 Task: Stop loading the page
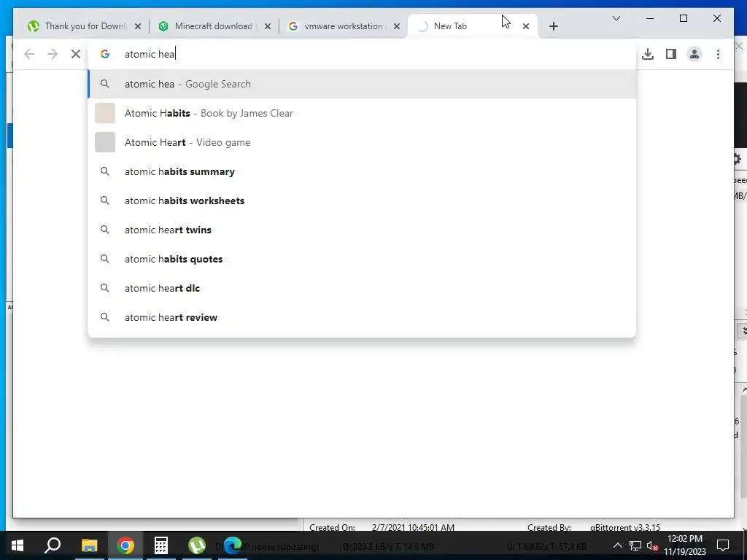coord(76,54)
